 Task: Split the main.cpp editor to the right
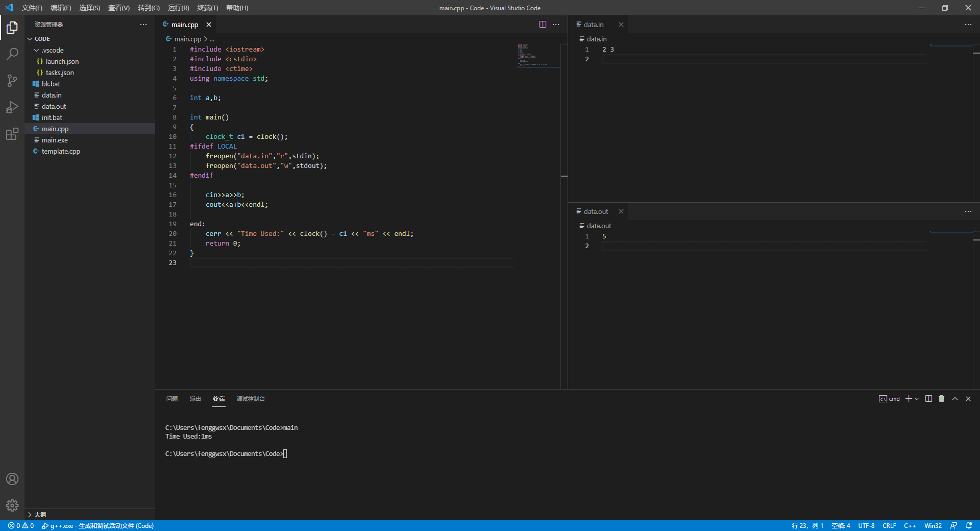coord(543,25)
